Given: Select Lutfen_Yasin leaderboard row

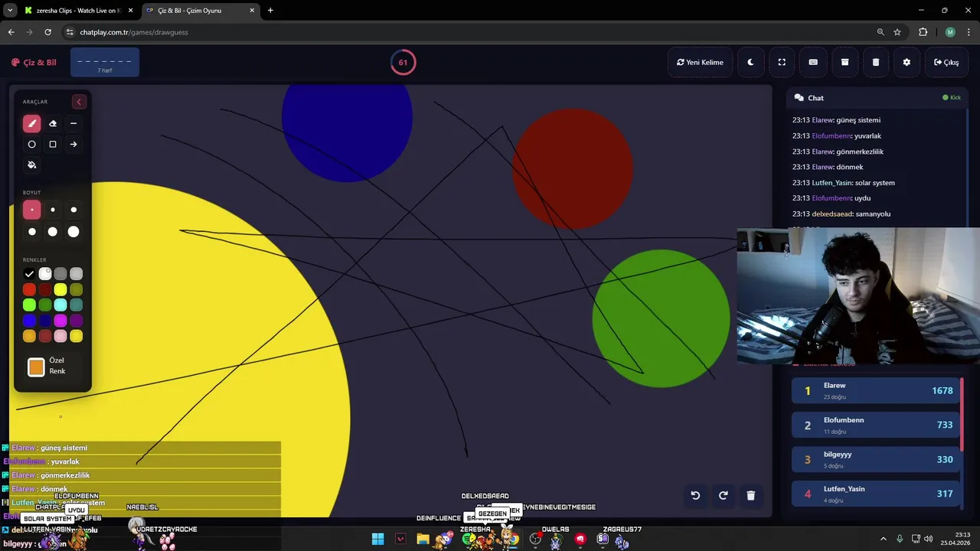Looking at the screenshot, I should [x=876, y=494].
